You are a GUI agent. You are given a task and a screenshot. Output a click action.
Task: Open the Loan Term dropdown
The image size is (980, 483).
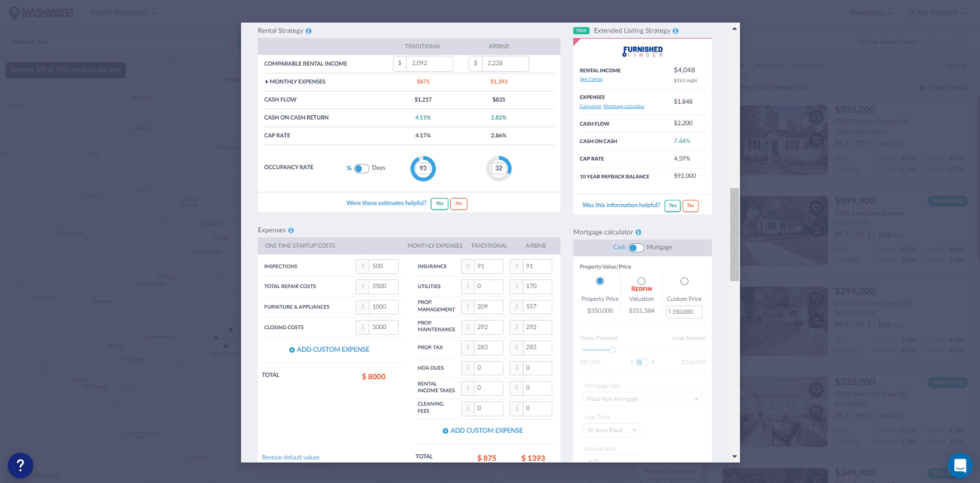coord(612,430)
